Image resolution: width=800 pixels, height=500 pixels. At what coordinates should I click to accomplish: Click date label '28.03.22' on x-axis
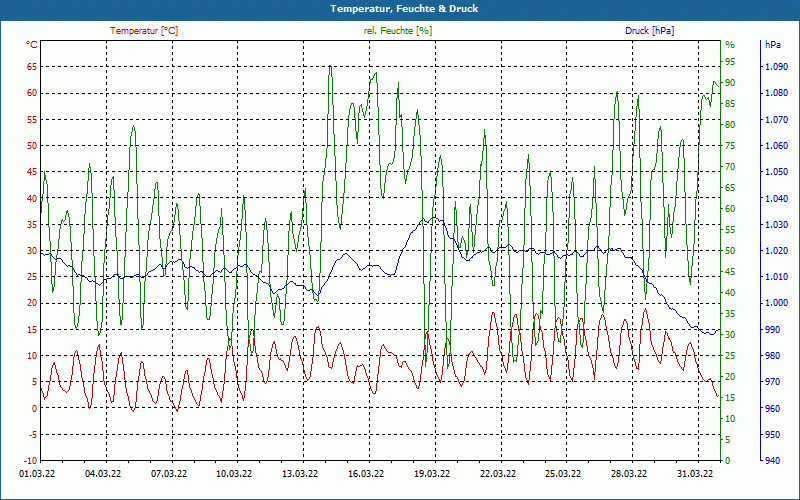pyautogui.click(x=629, y=473)
